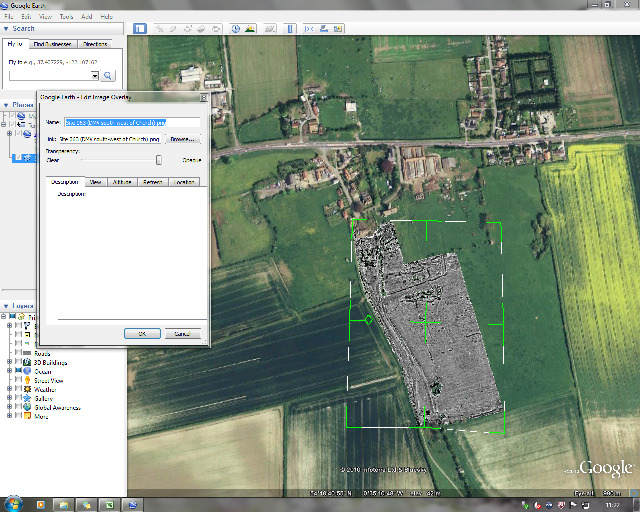Switch planets with the sky toolbar icon
This screenshot has height=512, width=640.
click(x=269, y=29)
